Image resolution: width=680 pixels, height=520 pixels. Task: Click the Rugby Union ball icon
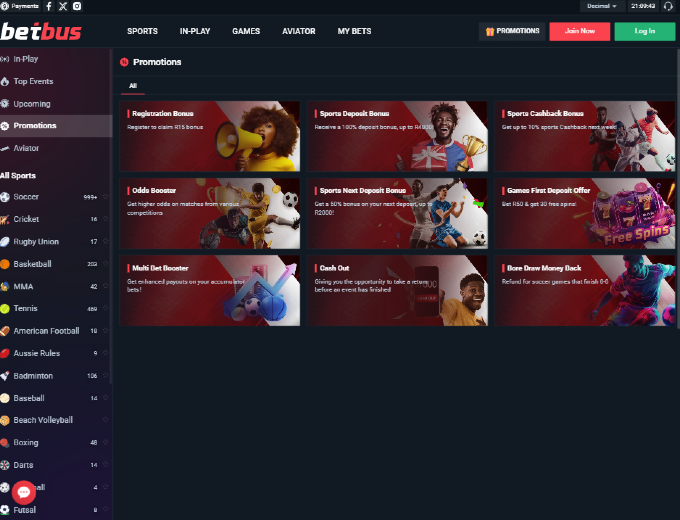5,242
